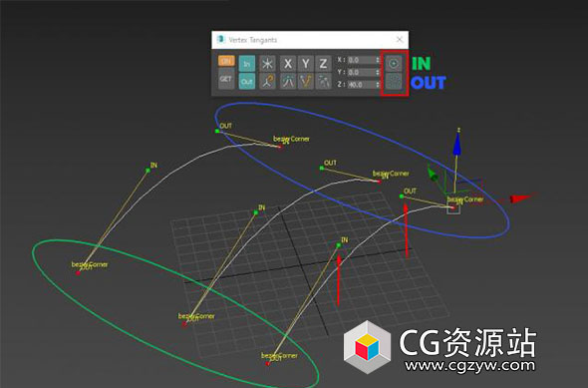
Task: Toggle the orange ON button
Action: click(x=226, y=61)
